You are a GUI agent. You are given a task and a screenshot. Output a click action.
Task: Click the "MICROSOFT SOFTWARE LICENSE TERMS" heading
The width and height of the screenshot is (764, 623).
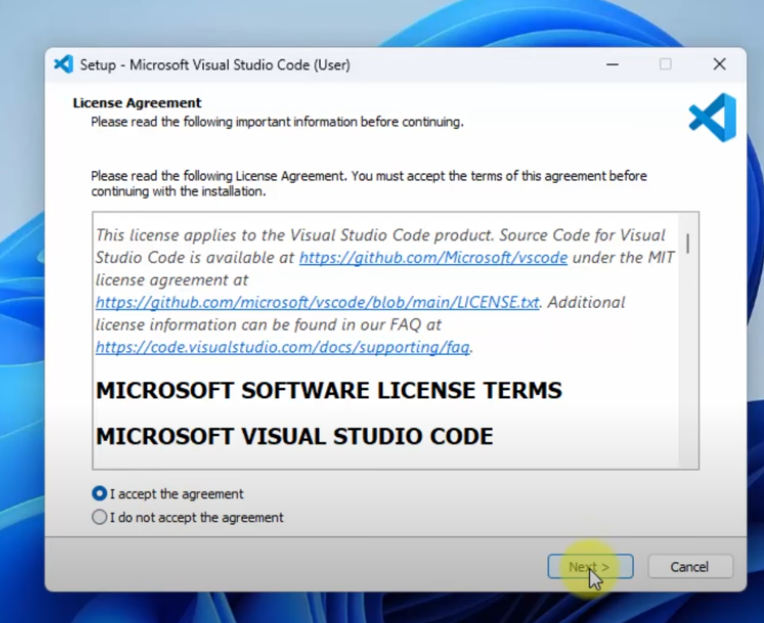(328, 391)
